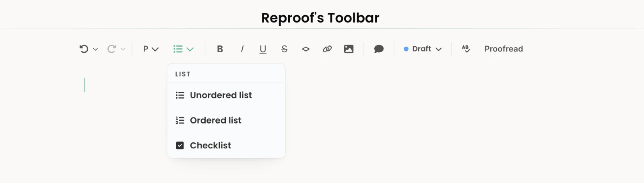The height and width of the screenshot is (183, 644).
Task: Click the AB spellcheck icon
Action: [x=466, y=49]
